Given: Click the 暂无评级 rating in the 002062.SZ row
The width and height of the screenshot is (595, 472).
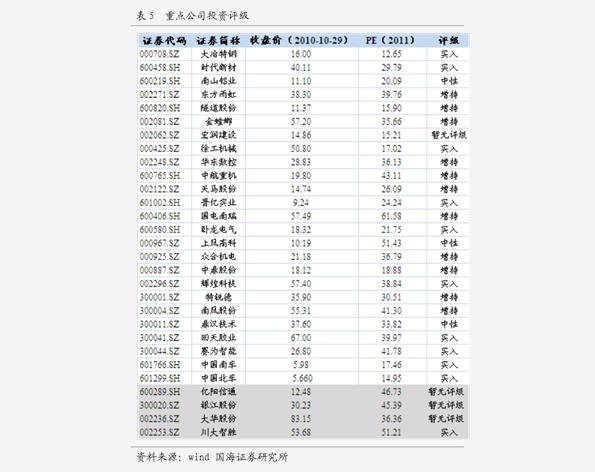Looking at the screenshot, I should click(449, 135).
